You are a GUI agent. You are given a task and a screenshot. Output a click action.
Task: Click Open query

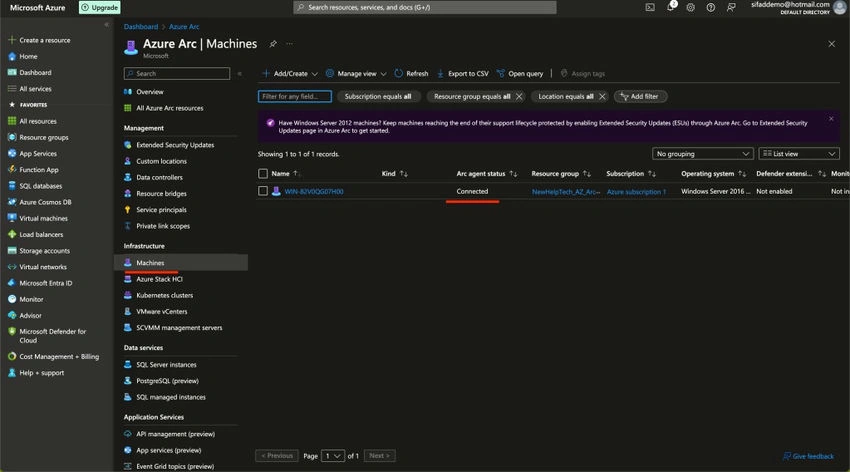(x=520, y=74)
